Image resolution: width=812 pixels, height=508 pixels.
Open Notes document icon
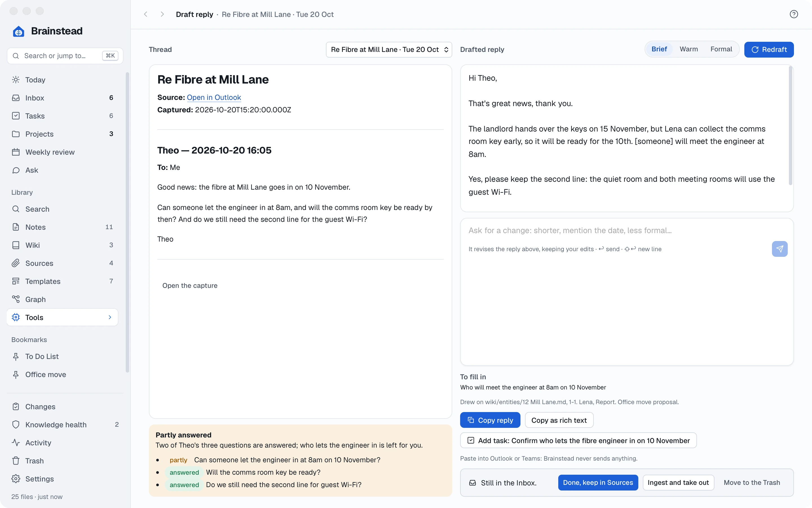[16, 227]
